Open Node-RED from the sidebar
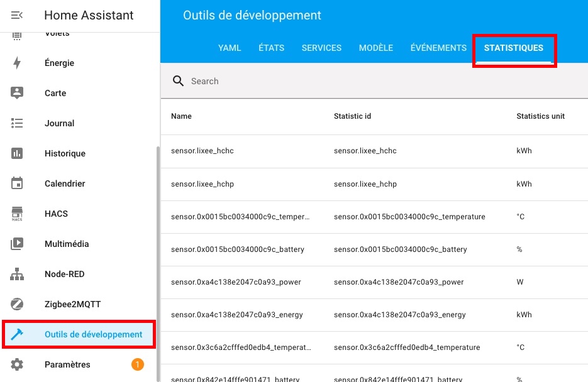The width and height of the screenshot is (588, 382). [x=65, y=274]
